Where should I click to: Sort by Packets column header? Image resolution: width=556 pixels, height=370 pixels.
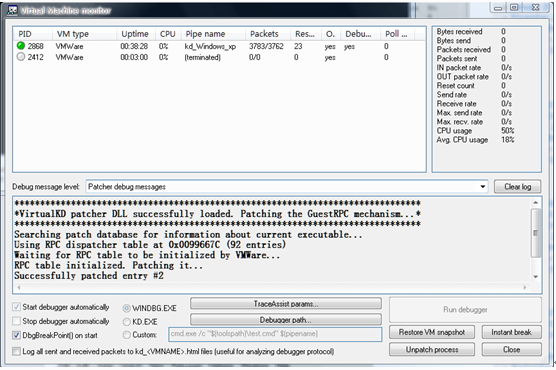[268, 34]
